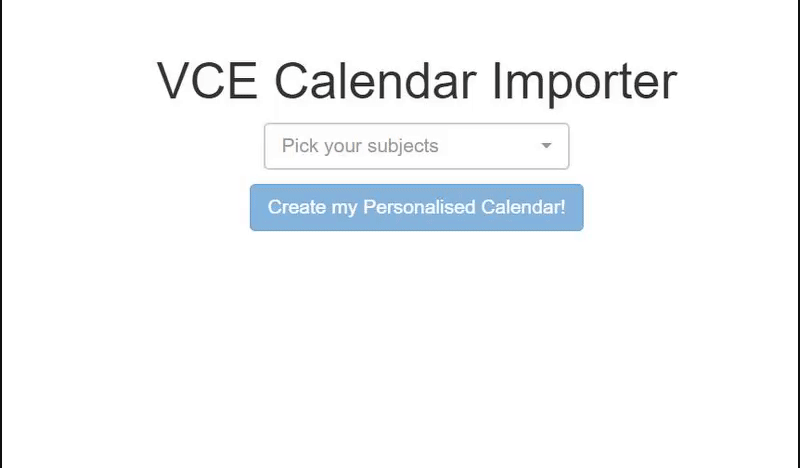Click the word 'Importer' in the heading
The height and width of the screenshot is (468, 800).
[584, 81]
